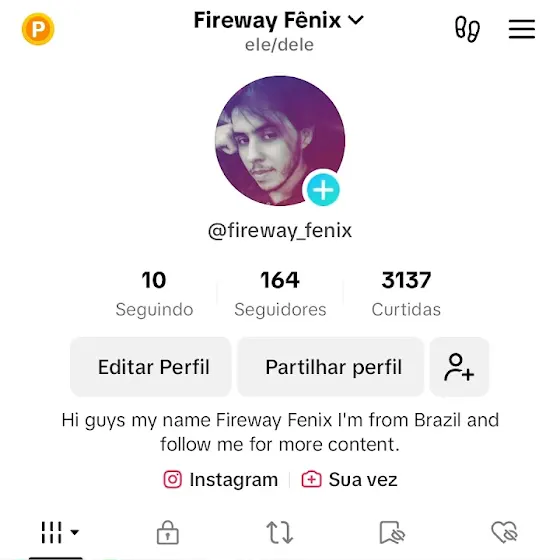Open the hamburger menu
The image size is (560, 560).
pos(522,29)
